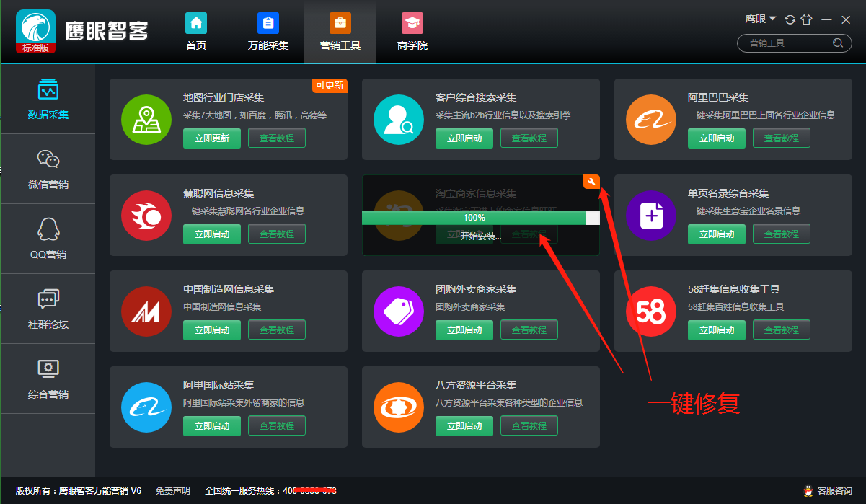Click the search magnifier icon
The image size is (866, 504).
(837, 43)
